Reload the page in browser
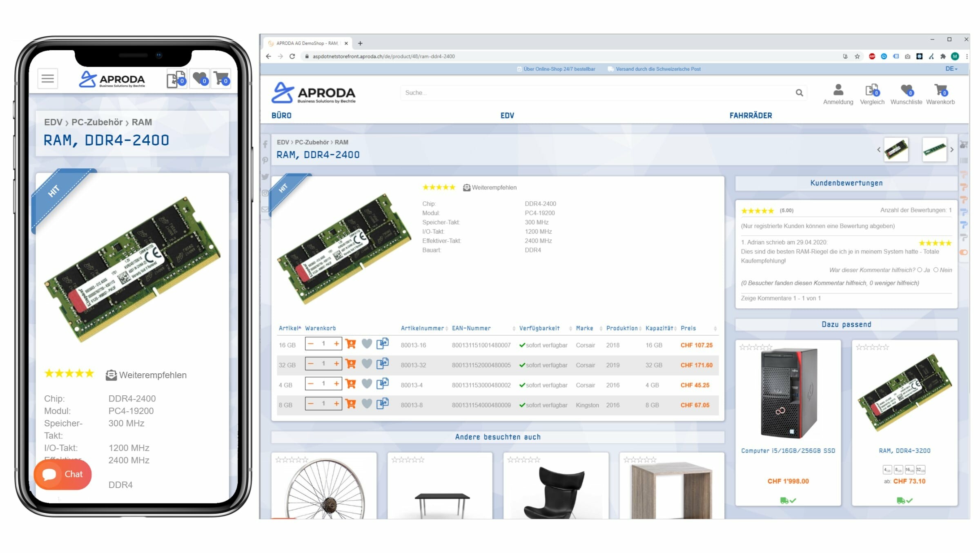This screenshot has width=980, height=553. (292, 56)
